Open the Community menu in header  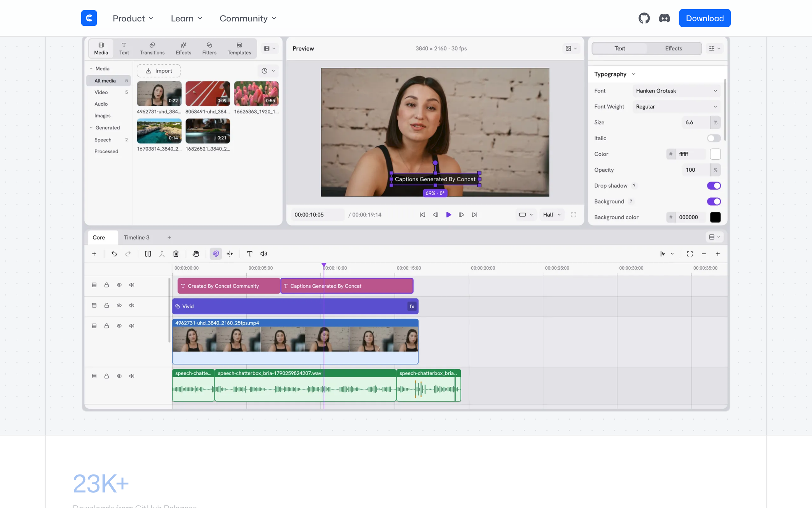click(x=248, y=18)
